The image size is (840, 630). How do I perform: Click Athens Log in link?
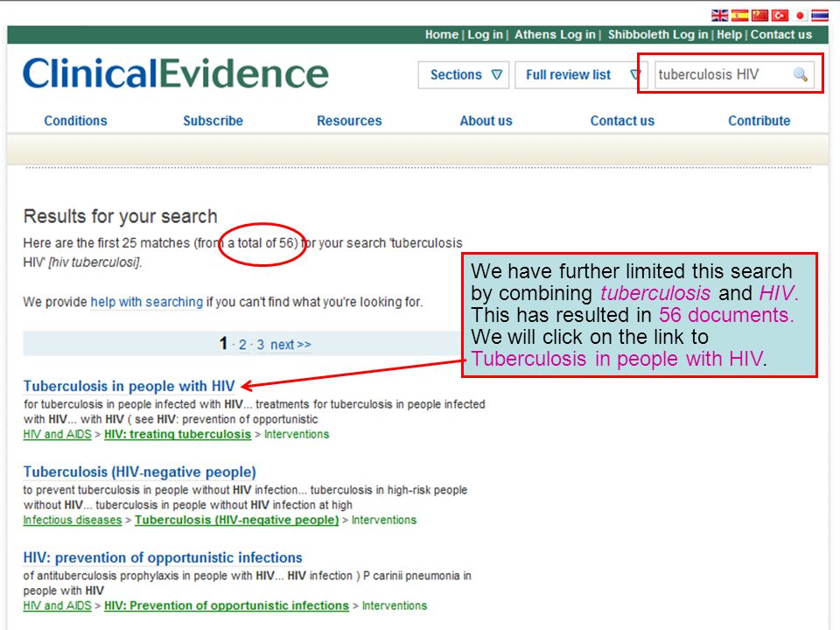point(555,35)
